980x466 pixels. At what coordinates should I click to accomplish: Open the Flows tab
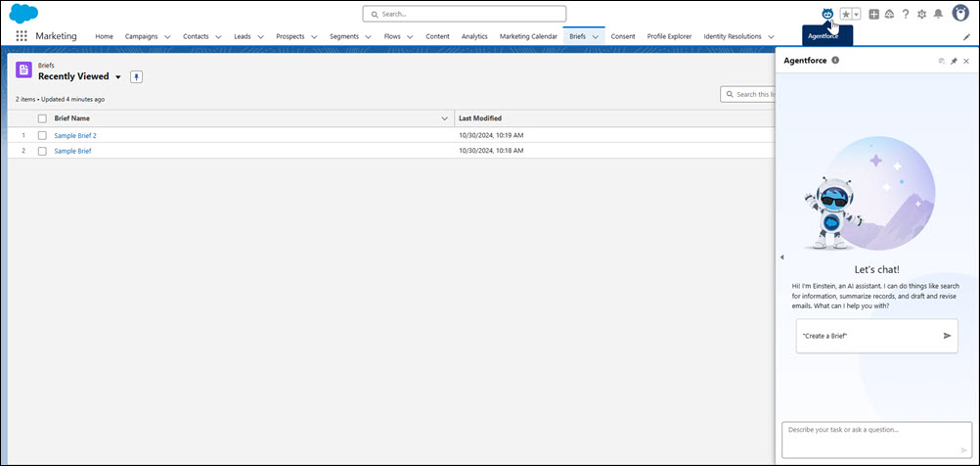coord(392,36)
